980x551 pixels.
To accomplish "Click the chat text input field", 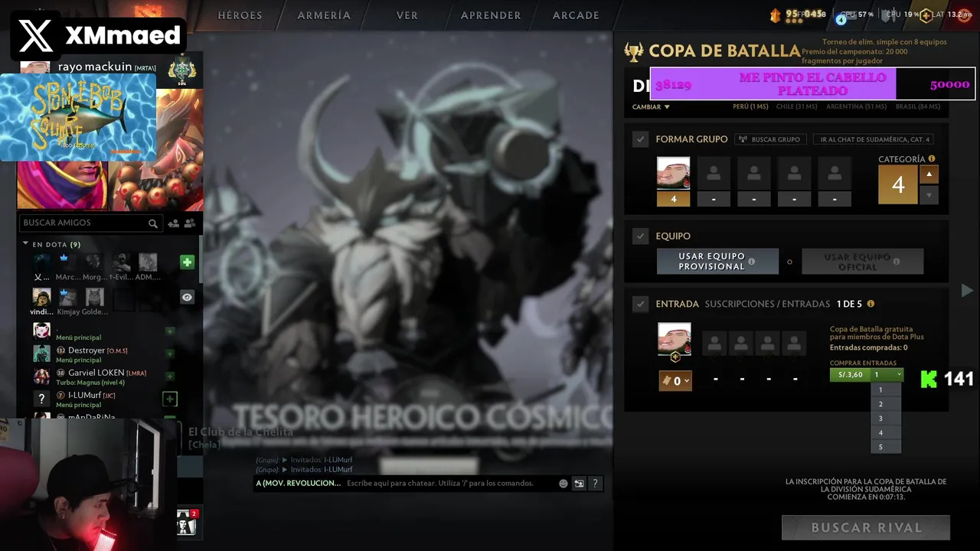I will (449, 484).
